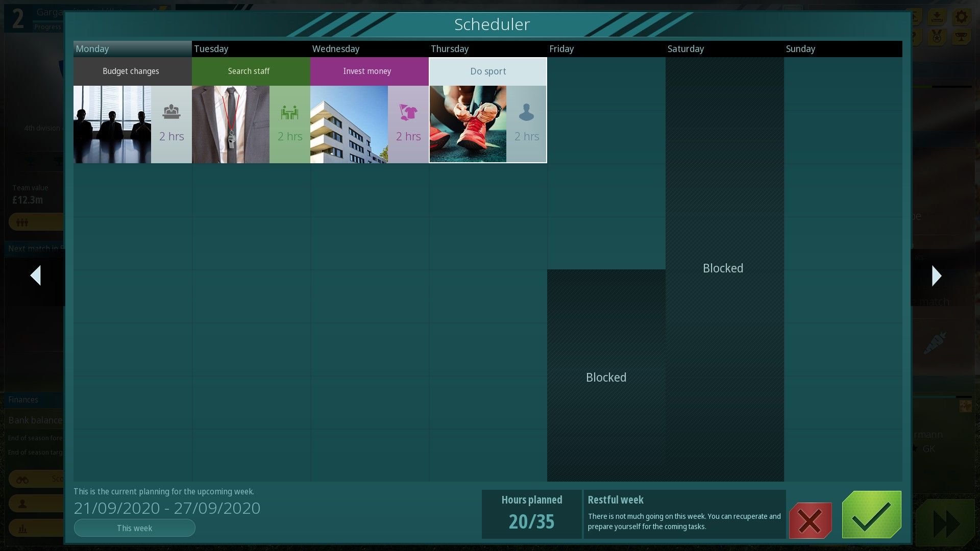The image size is (980, 551).
Task: Click the red X cancel button
Action: pyautogui.click(x=810, y=520)
